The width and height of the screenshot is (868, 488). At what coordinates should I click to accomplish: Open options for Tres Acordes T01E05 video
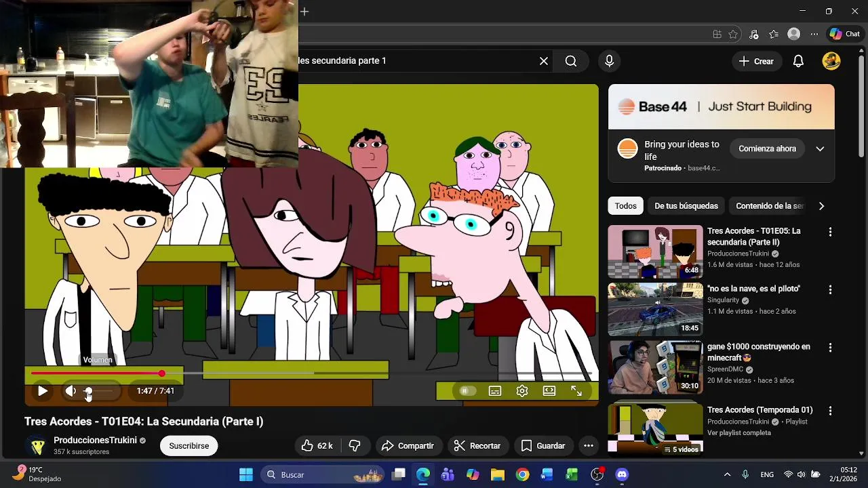coord(830,232)
